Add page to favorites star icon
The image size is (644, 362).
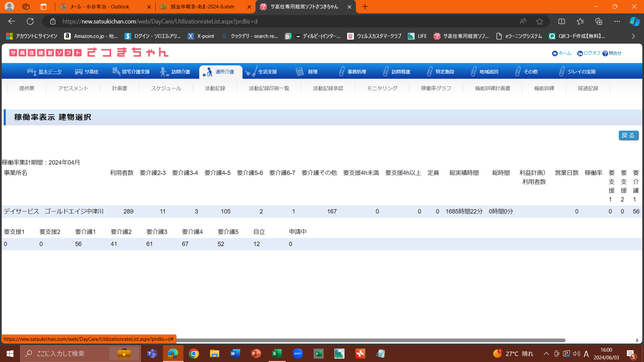pos(539,21)
